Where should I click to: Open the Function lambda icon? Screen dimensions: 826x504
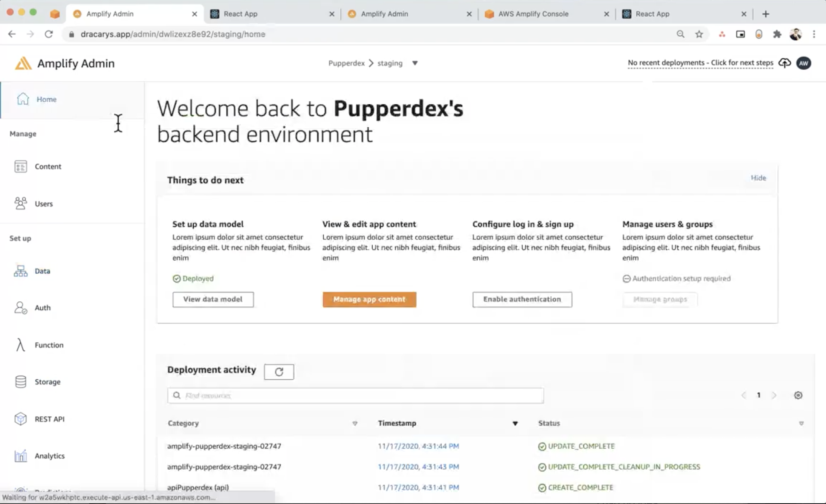(x=20, y=345)
